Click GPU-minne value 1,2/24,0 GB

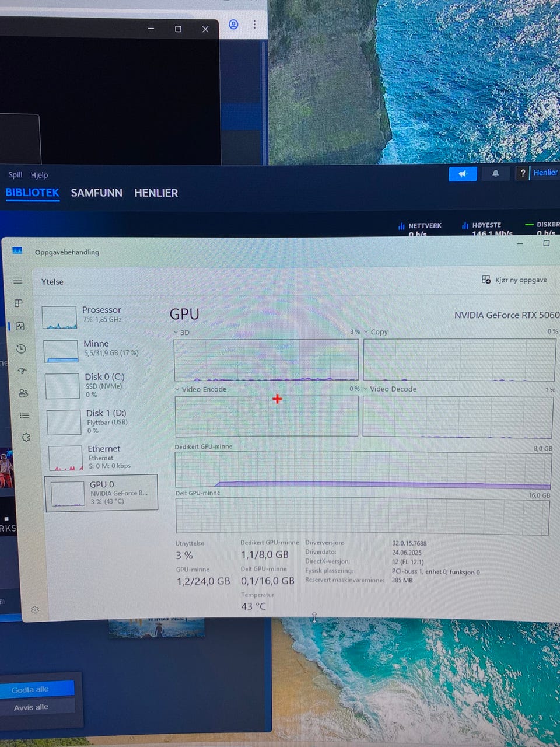pyautogui.click(x=204, y=581)
